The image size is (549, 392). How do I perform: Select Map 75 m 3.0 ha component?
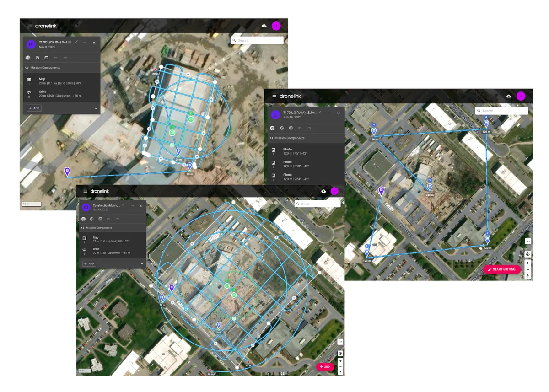coord(113,239)
